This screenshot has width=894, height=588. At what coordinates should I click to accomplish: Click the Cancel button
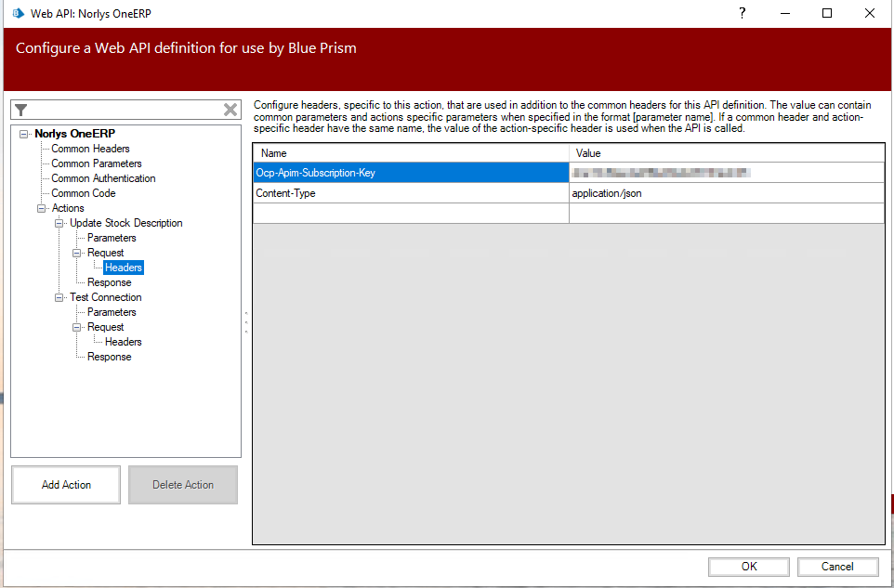837,567
